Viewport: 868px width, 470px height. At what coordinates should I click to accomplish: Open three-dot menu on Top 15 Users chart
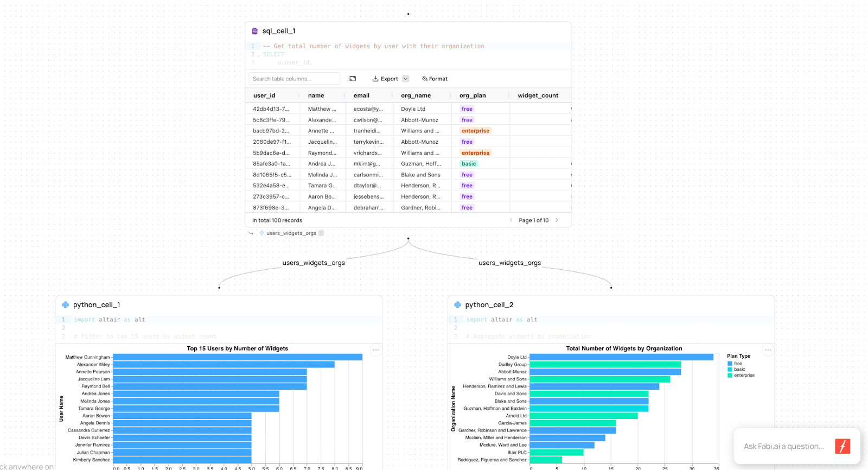coord(375,350)
